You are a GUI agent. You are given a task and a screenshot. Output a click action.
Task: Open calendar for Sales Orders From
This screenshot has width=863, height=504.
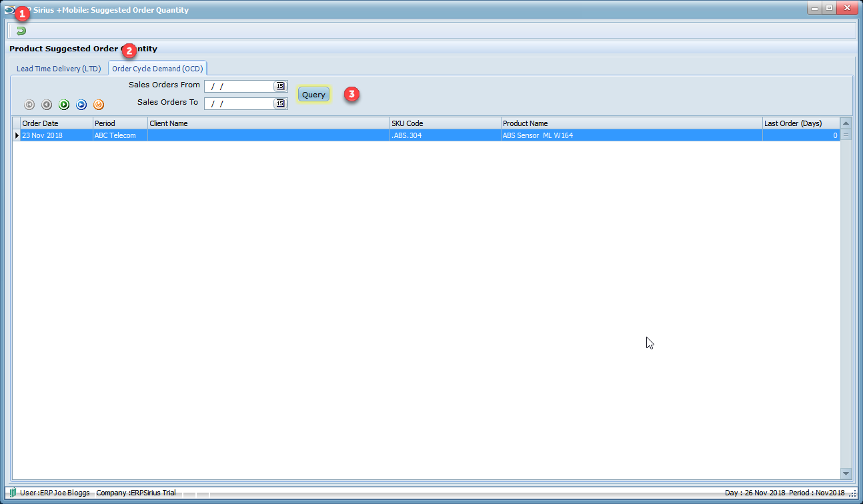pos(280,86)
